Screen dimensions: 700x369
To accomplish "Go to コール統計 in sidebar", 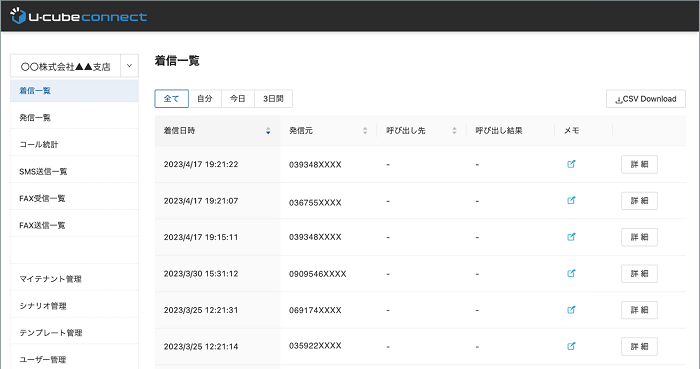I will 74,145.
